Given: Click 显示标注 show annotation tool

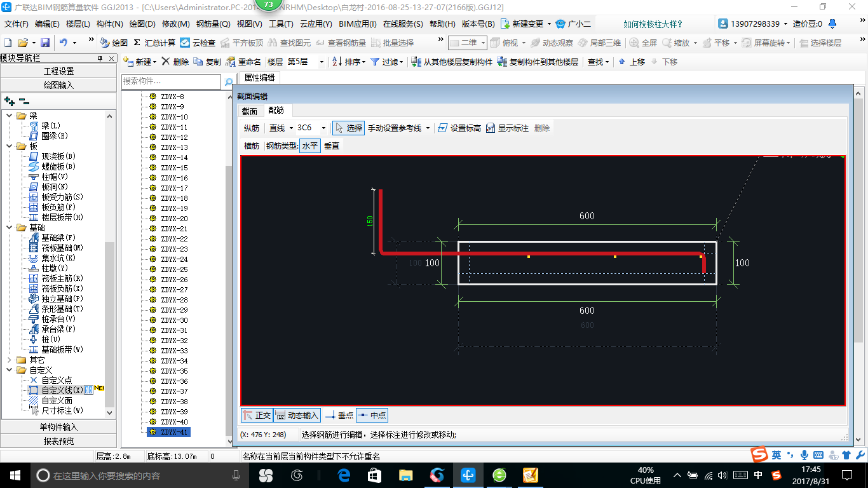Looking at the screenshot, I should point(507,128).
